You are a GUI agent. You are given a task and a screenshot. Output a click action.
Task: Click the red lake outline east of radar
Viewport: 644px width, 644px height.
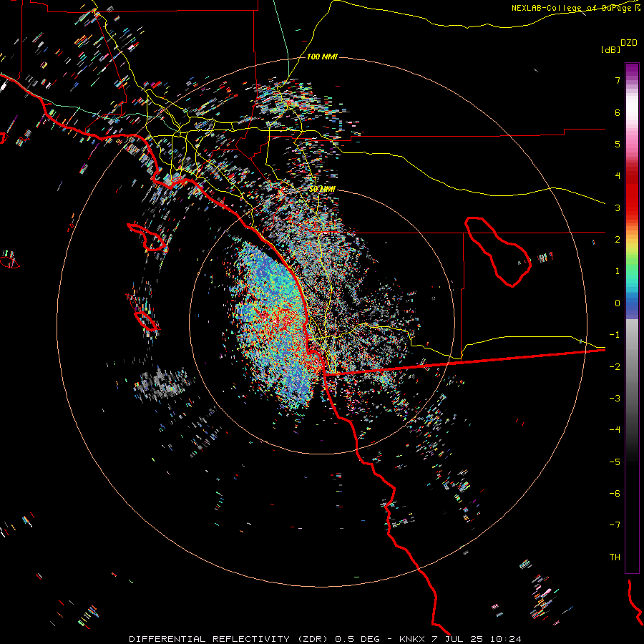498,252
